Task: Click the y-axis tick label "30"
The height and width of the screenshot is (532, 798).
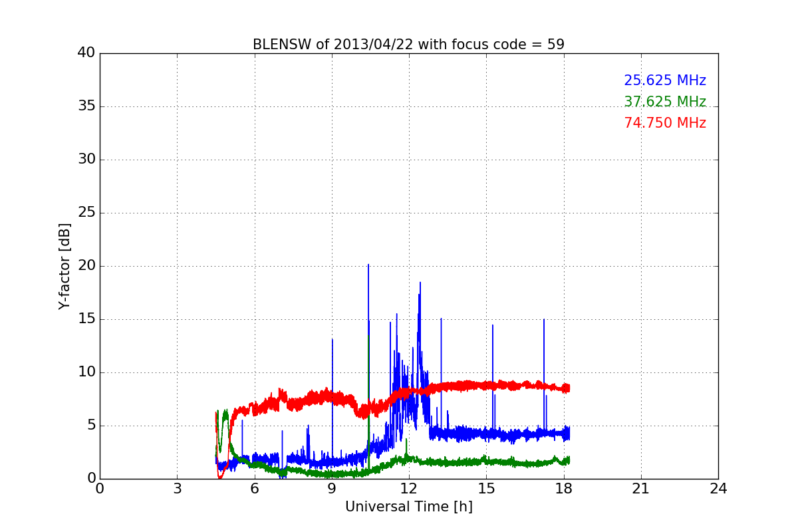Action: [86, 160]
